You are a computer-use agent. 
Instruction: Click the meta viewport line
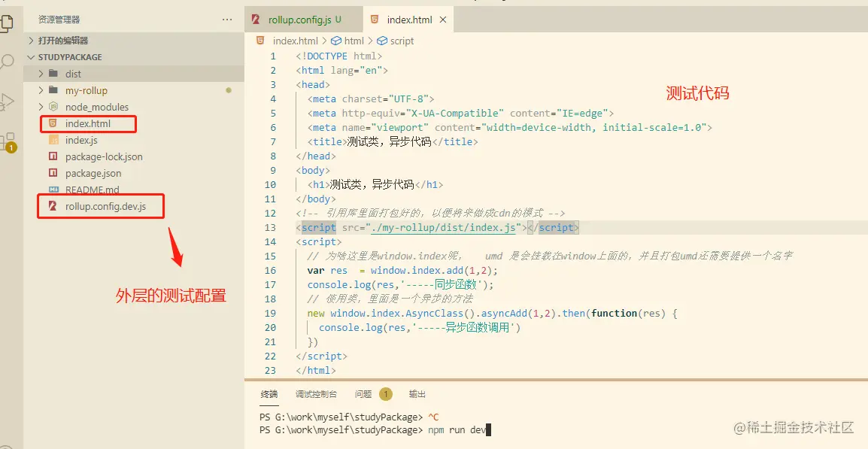pos(510,127)
